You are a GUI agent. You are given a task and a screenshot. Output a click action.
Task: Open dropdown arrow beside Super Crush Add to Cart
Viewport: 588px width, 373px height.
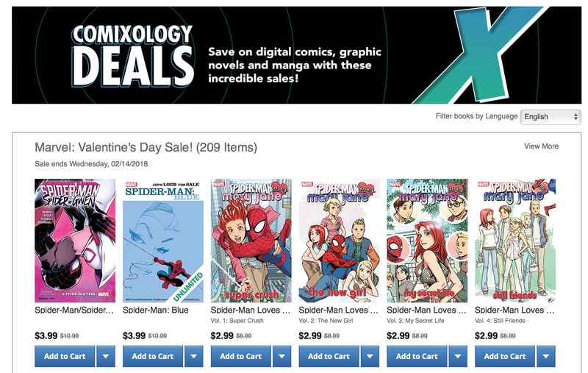[x=282, y=356]
